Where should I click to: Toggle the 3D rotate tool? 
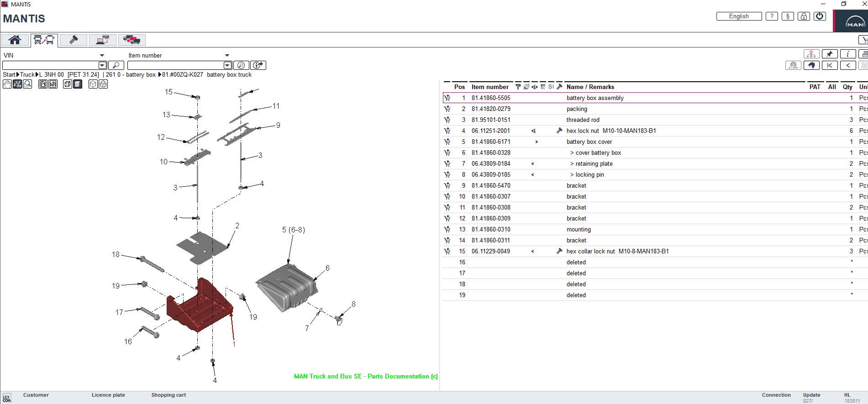point(17,84)
